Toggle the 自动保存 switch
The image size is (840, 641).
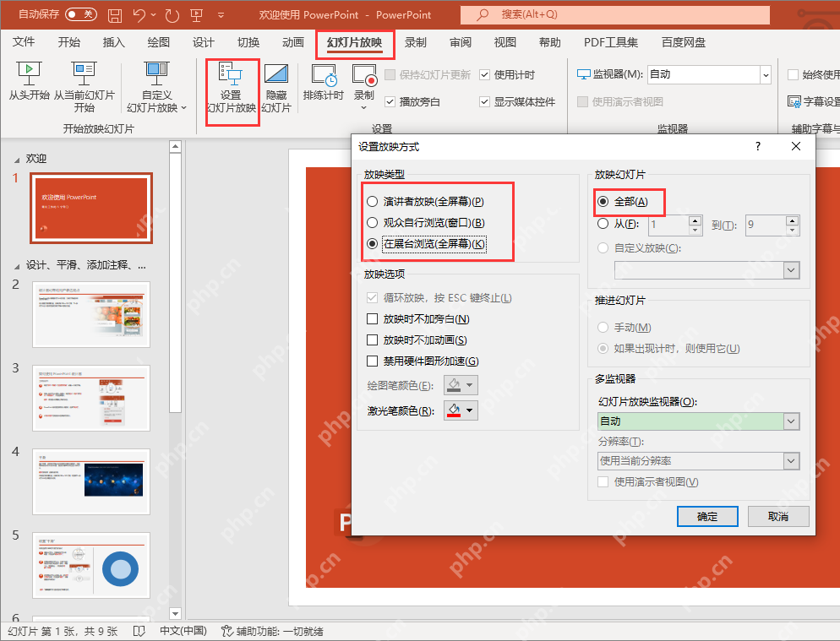pos(81,14)
